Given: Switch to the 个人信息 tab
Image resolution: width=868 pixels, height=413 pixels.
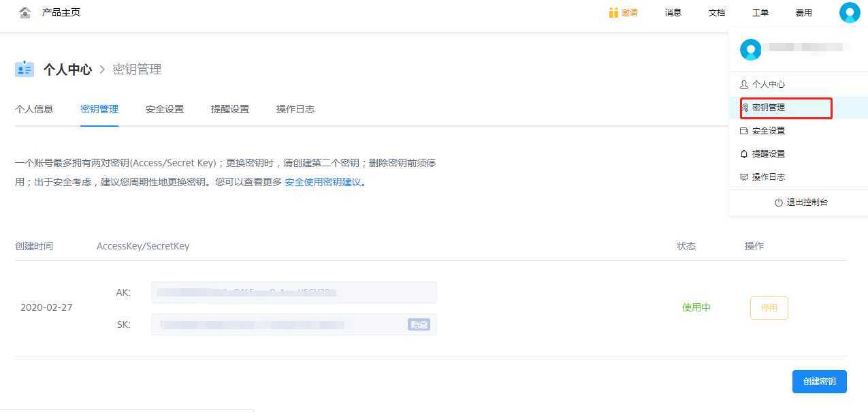Looking at the screenshot, I should (34, 109).
